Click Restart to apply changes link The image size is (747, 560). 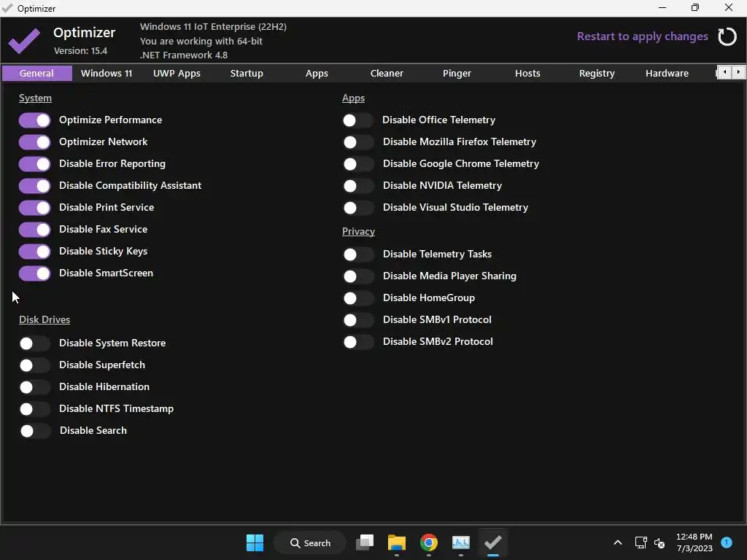pos(642,36)
